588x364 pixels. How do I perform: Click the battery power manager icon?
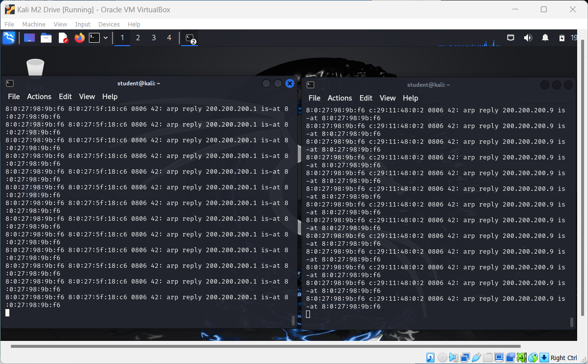(562, 38)
